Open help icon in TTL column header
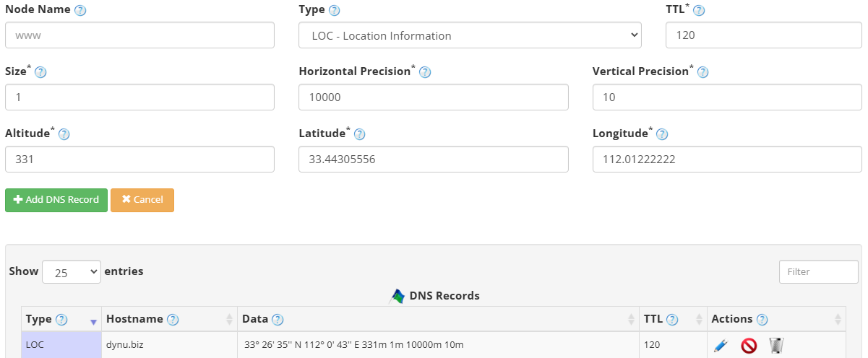Viewport: 868px width, 358px height. pyautogui.click(x=672, y=320)
